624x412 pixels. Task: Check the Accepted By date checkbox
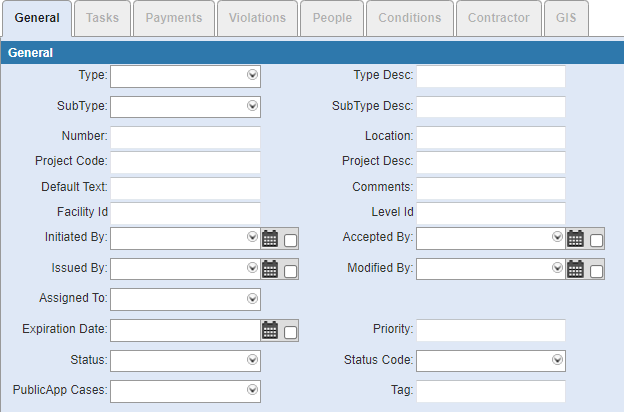click(x=596, y=240)
